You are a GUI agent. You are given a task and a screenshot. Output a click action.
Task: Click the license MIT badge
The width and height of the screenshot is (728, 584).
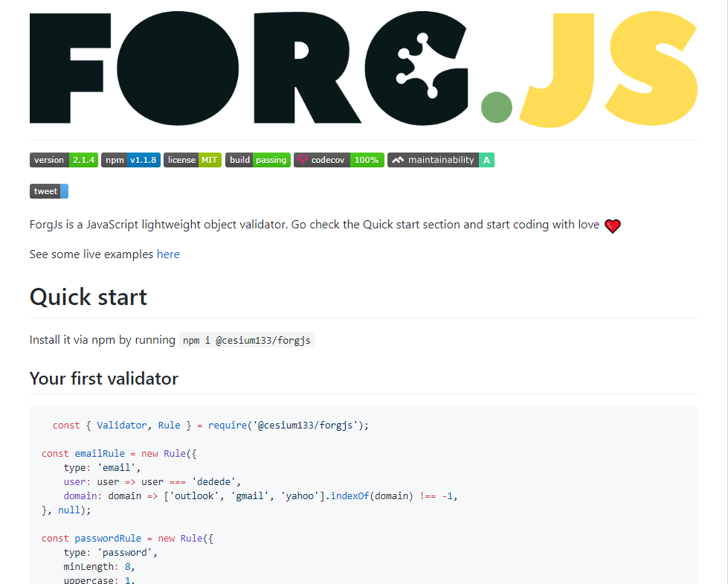click(x=192, y=160)
